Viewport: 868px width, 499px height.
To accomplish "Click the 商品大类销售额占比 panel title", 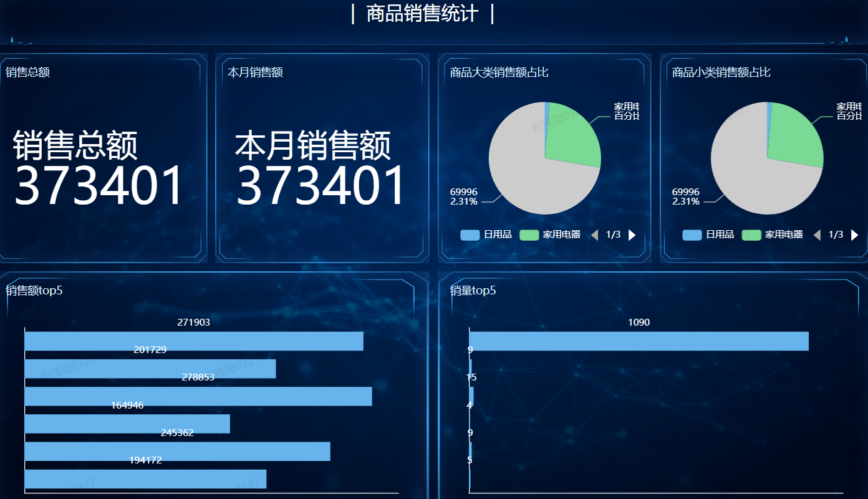I will point(499,72).
